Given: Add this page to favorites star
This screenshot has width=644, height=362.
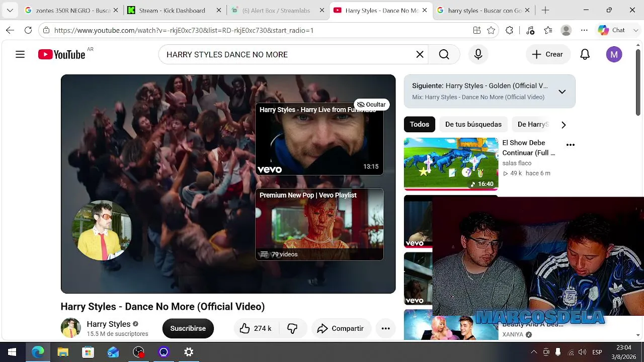Looking at the screenshot, I should 491,30.
